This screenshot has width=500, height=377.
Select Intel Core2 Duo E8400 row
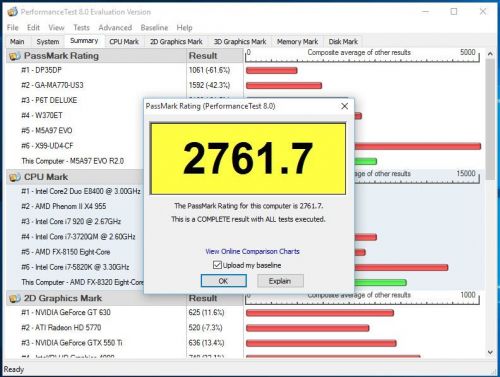pyautogui.click(x=81, y=191)
